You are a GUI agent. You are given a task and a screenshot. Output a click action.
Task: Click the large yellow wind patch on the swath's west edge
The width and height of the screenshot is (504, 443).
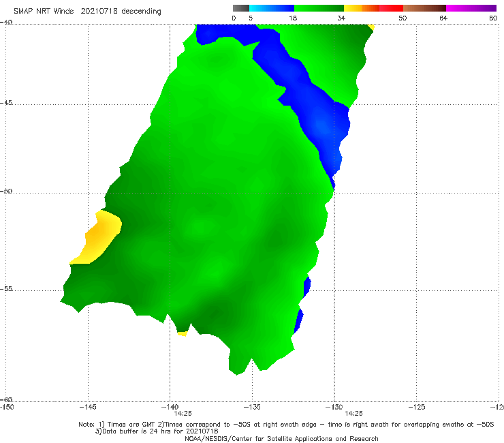point(98,236)
